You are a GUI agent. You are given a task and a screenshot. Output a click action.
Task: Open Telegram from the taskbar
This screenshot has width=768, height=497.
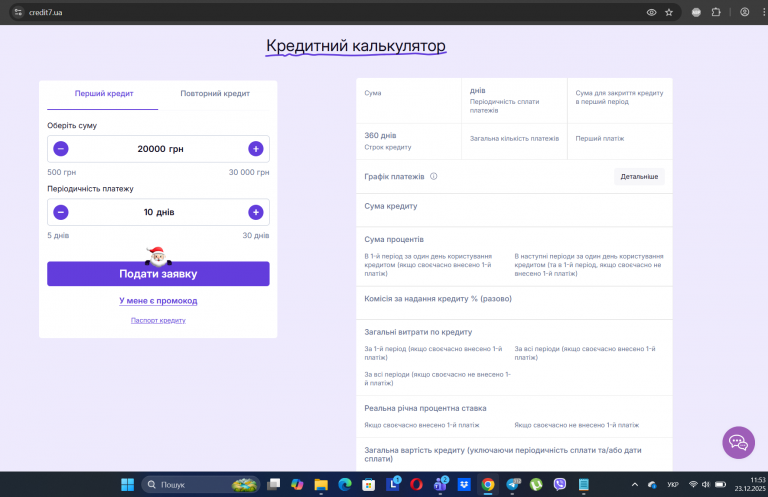[x=512, y=485]
